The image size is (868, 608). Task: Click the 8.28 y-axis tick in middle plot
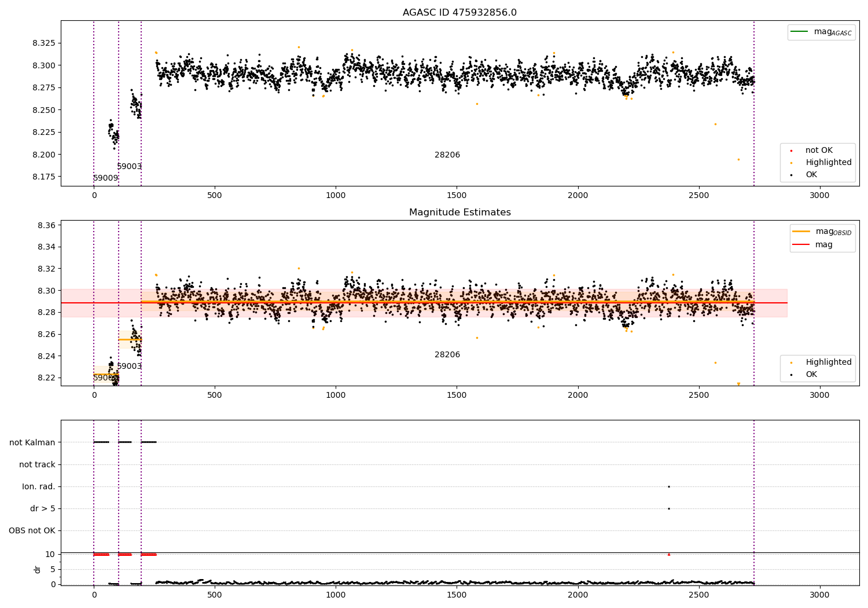(46, 313)
